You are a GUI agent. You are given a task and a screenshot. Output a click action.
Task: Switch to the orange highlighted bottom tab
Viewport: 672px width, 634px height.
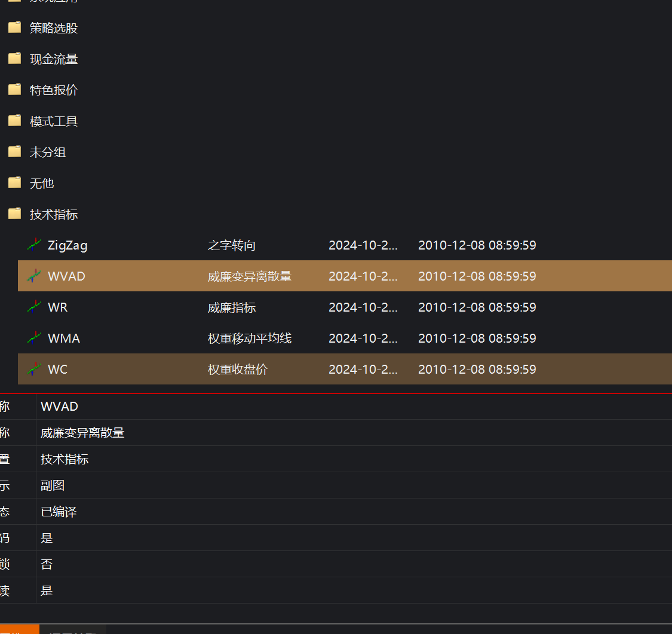click(19, 629)
